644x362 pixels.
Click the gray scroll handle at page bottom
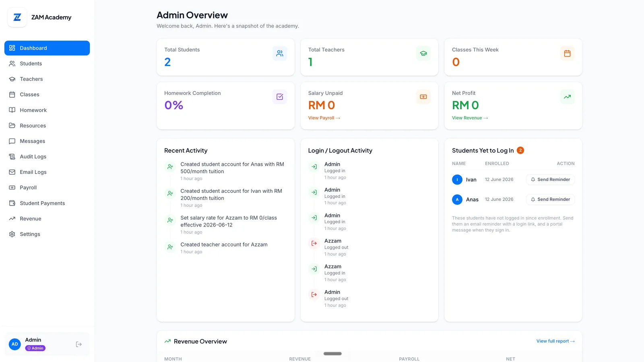pyautogui.click(x=332, y=354)
